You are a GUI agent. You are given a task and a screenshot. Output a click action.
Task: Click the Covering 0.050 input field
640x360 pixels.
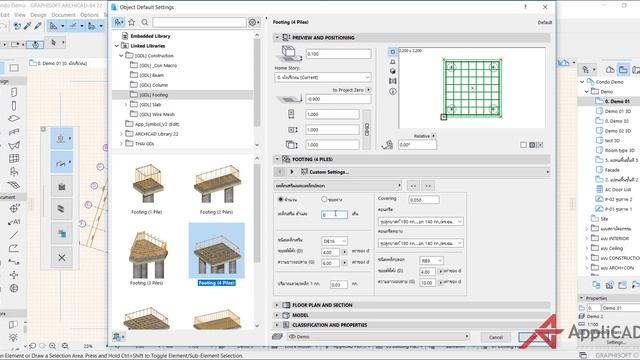pos(424,200)
